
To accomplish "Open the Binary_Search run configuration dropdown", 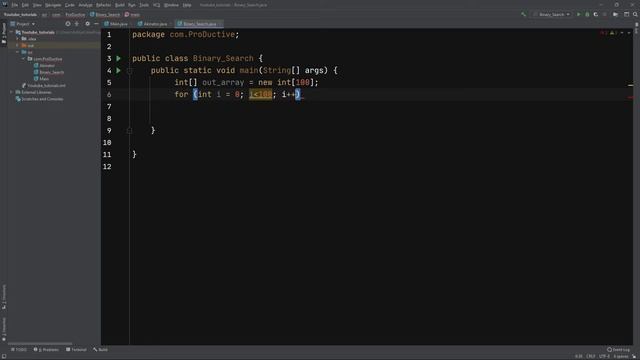I will pos(551,14).
